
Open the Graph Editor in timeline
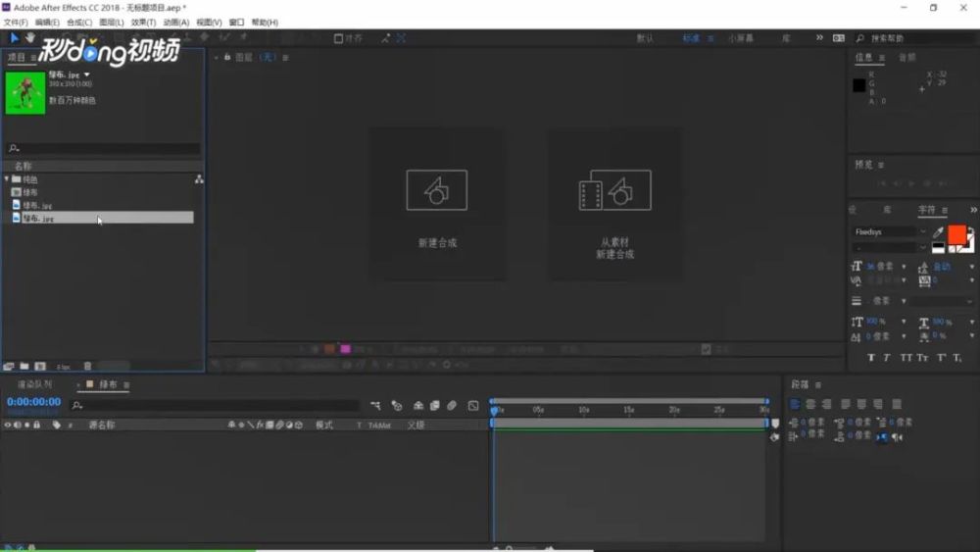473,406
